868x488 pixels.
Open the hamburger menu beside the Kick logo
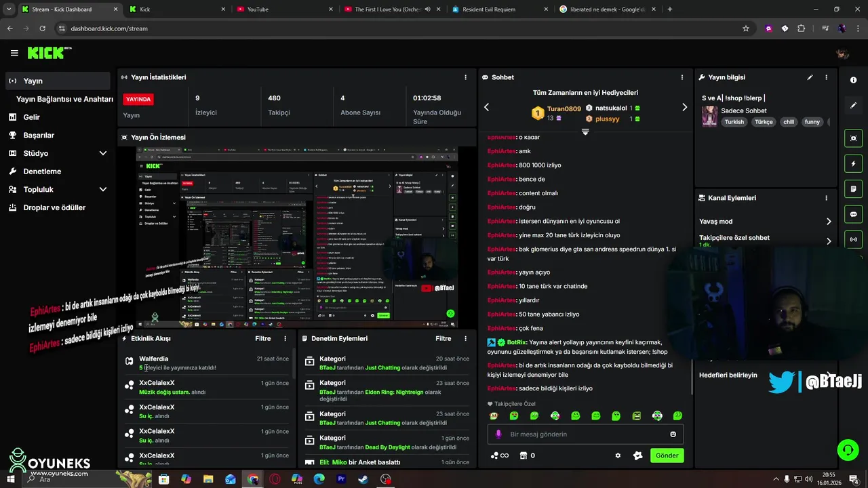[14, 53]
